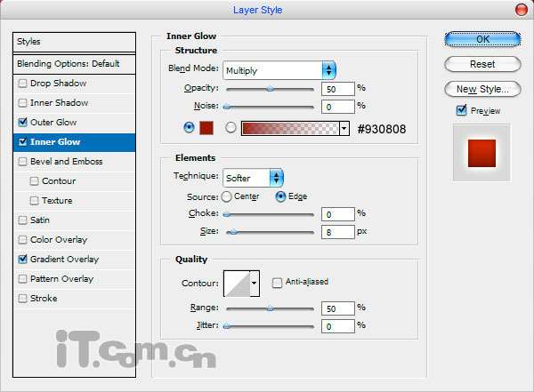
Task: Close the Layer Style dialog
Action: 521,9
